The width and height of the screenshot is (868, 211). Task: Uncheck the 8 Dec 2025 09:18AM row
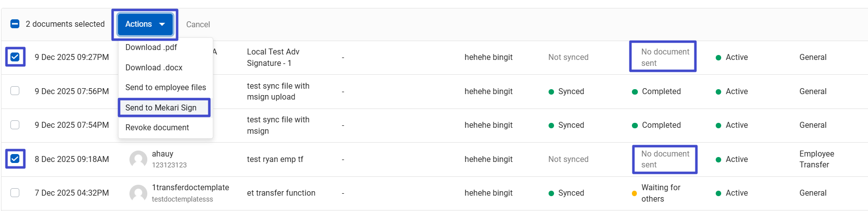[x=15, y=159]
